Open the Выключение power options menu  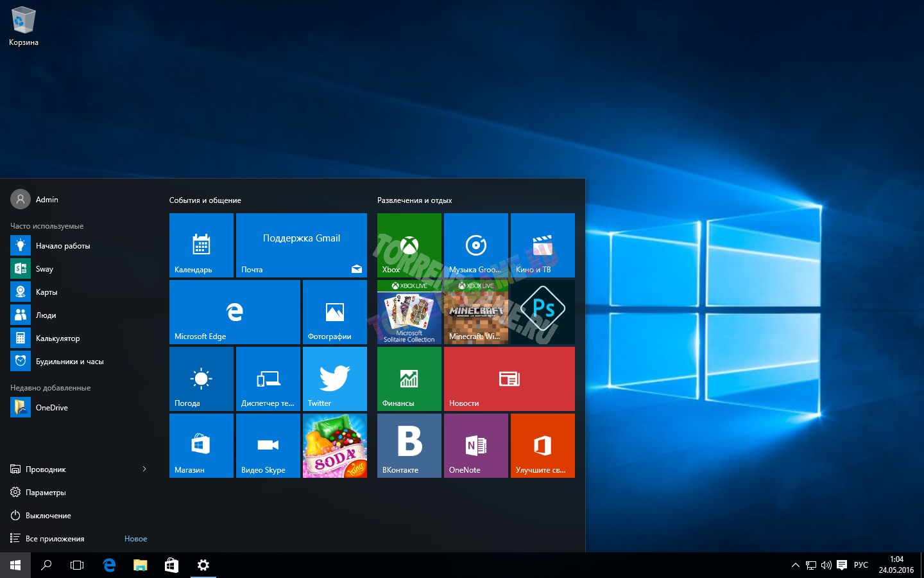click(48, 516)
